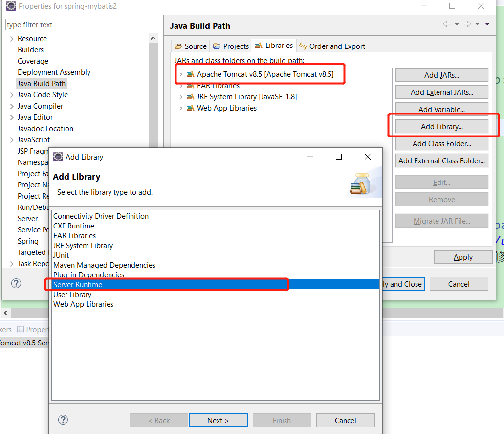Viewport: 504px width, 434px height.
Task: Click the help icon in Add Library dialog
Action: coord(63,420)
